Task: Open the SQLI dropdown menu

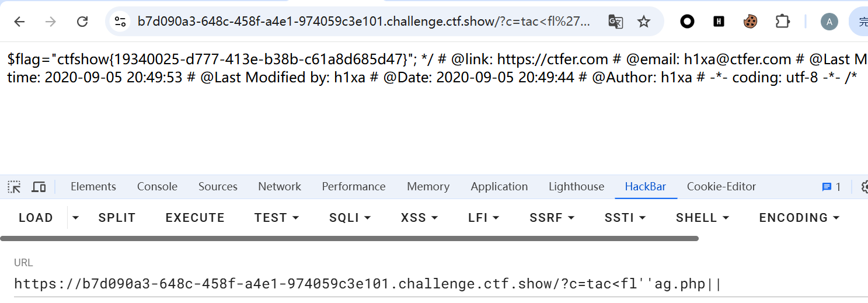Action: [x=350, y=218]
